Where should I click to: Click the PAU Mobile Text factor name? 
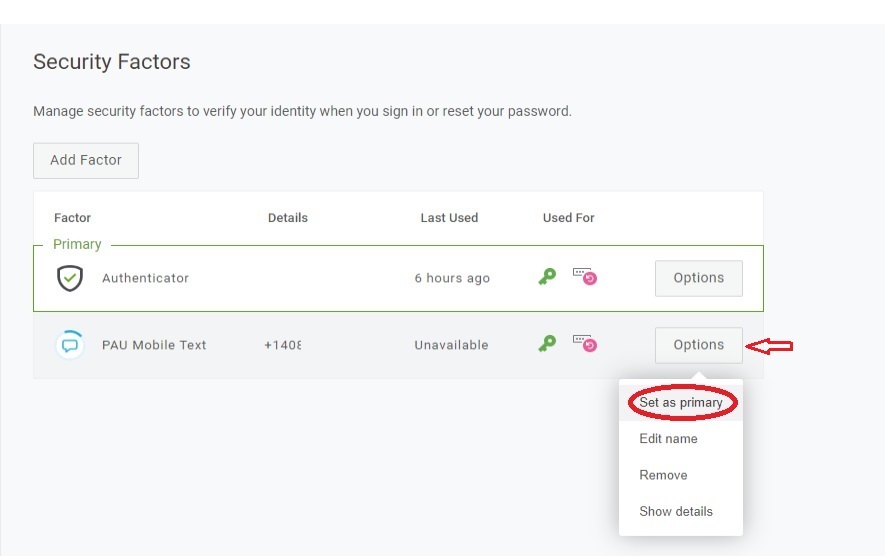(154, 345)
